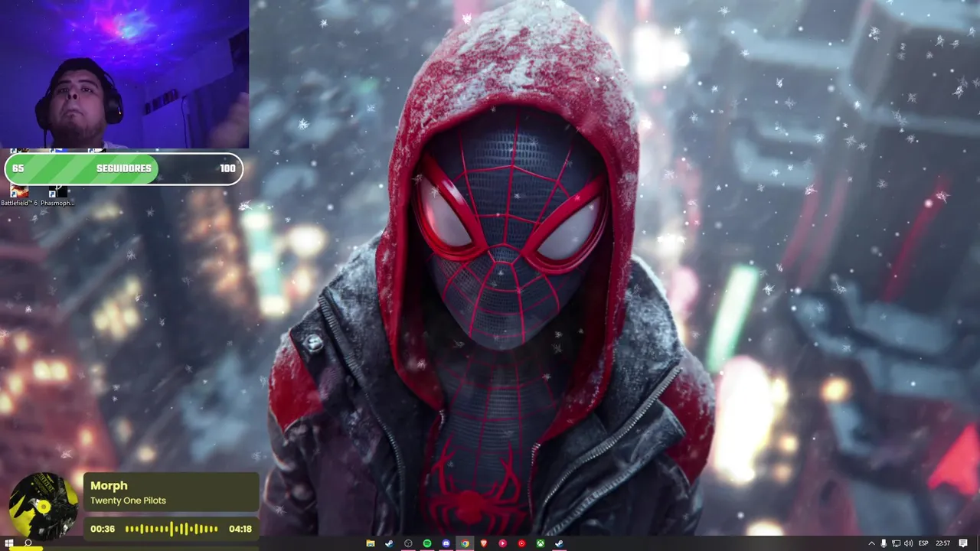Open the Steam icon next to Xbox
980x551 pixels.
point(559,543)
